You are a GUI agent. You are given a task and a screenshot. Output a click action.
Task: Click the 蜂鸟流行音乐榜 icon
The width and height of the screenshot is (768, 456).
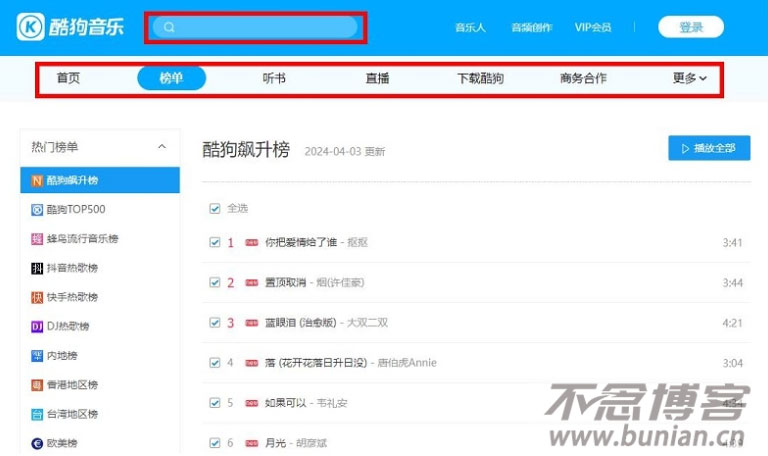click(37, 239)
